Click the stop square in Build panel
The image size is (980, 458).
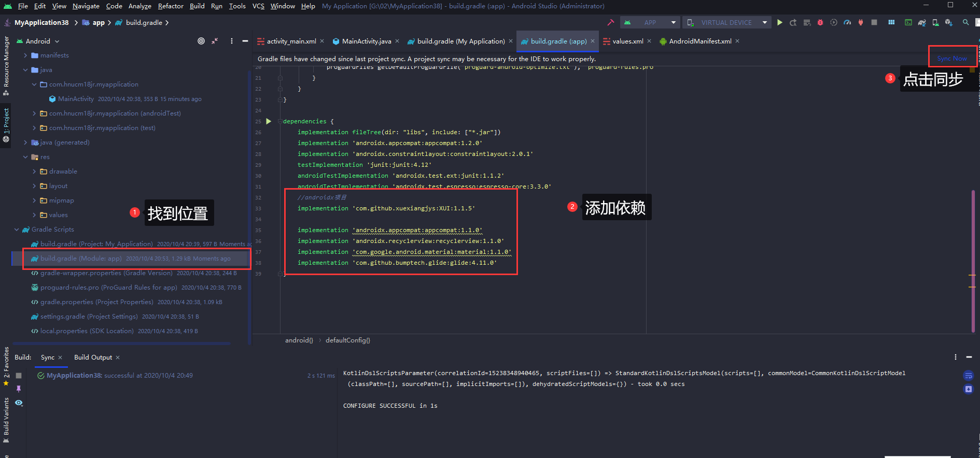click(x=19, y=376)
